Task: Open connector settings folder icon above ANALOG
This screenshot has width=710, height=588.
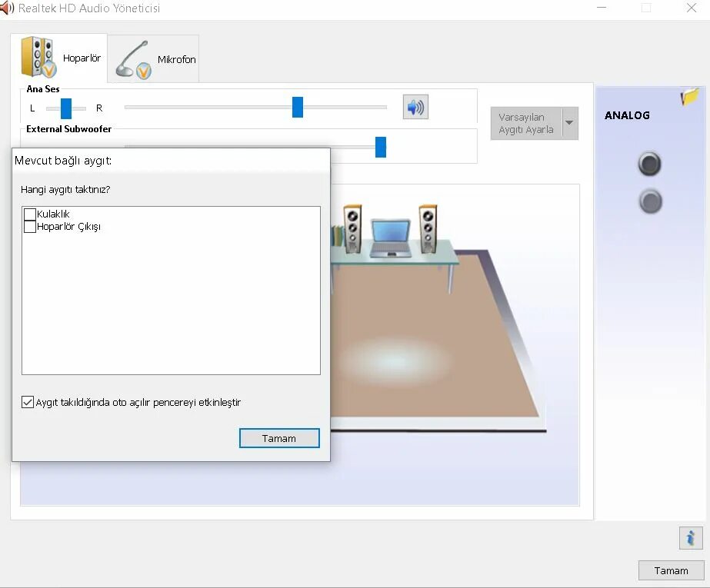Action: 690,96
